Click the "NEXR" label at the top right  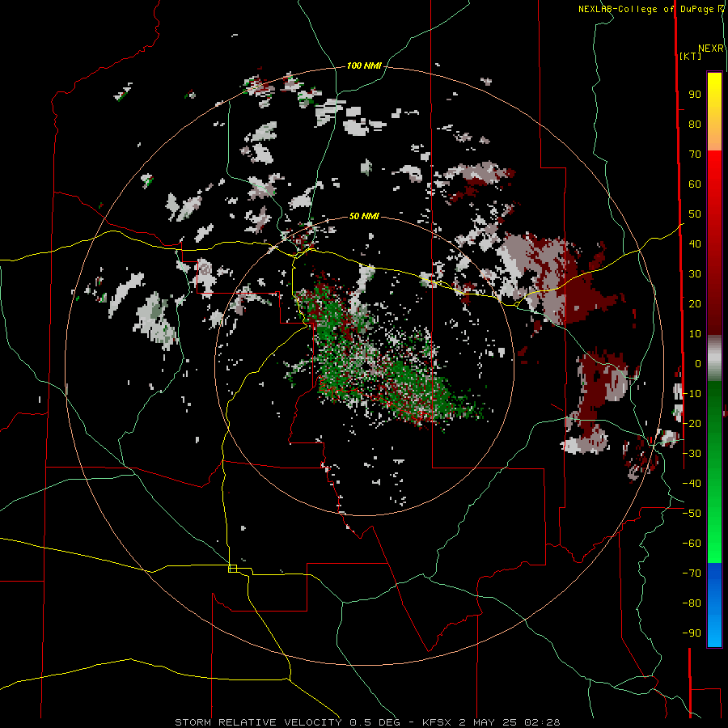(x=711, y=49)
